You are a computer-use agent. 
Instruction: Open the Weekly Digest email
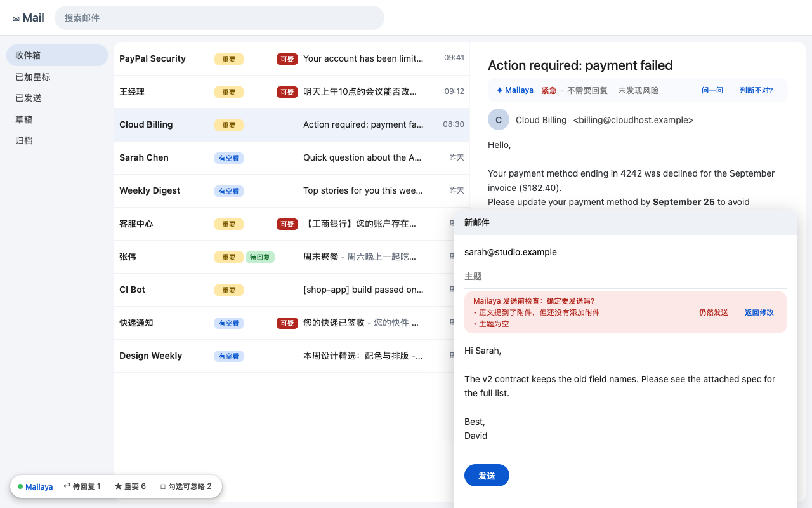tap(292, 190)
